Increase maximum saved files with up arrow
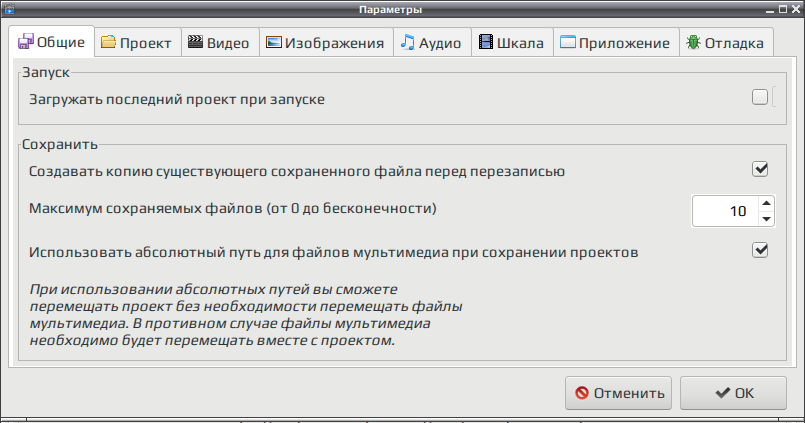805x423 pixels. tap(766, 203)
